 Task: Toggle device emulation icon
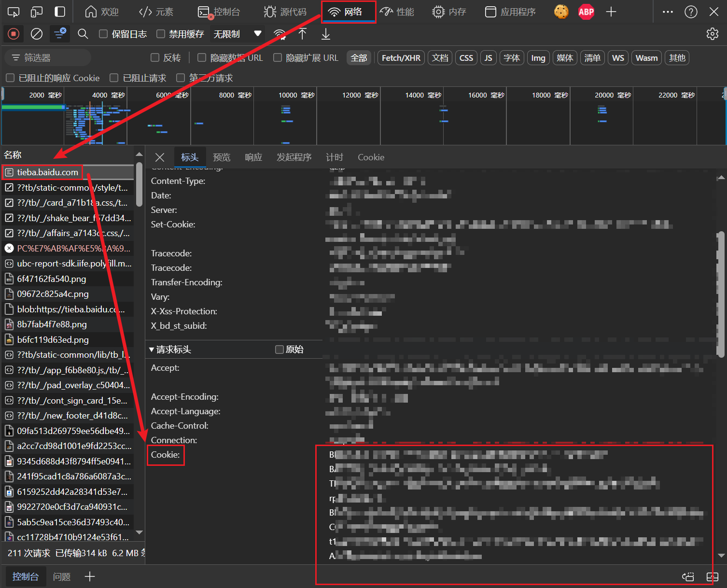[37, 12]
